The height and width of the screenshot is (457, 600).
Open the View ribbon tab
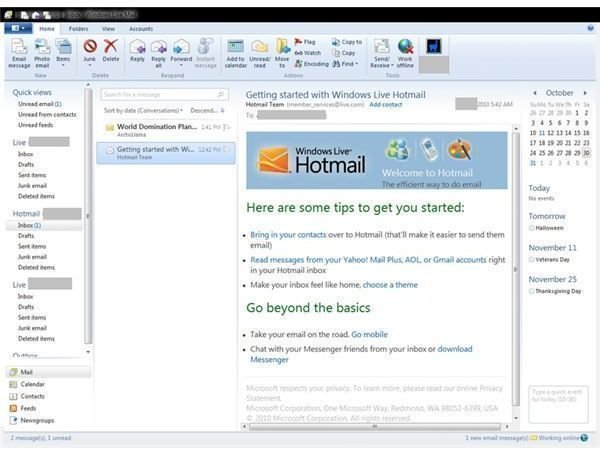(108, 29)
